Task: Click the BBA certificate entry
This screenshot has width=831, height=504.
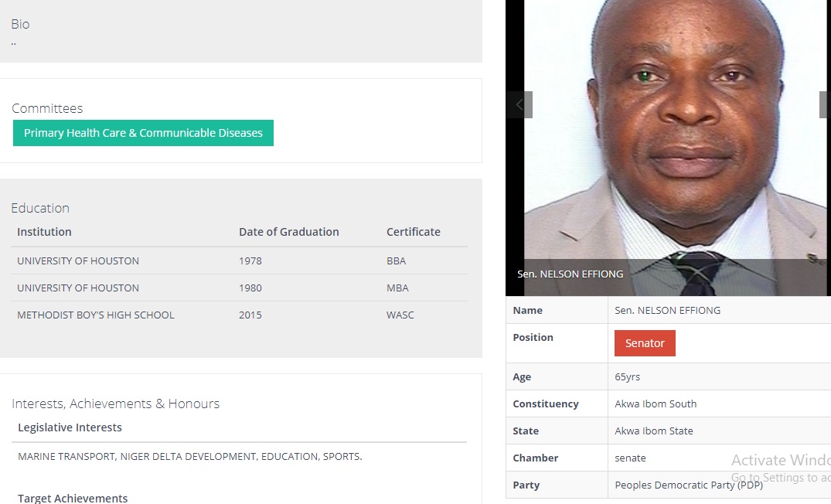Action: pyautogui.click(x=396, y=261)
